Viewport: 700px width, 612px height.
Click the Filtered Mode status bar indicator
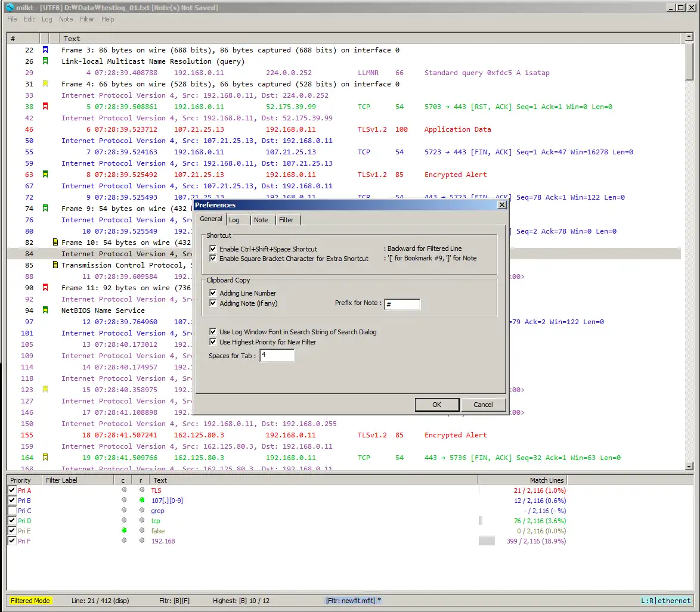point(30,601)
